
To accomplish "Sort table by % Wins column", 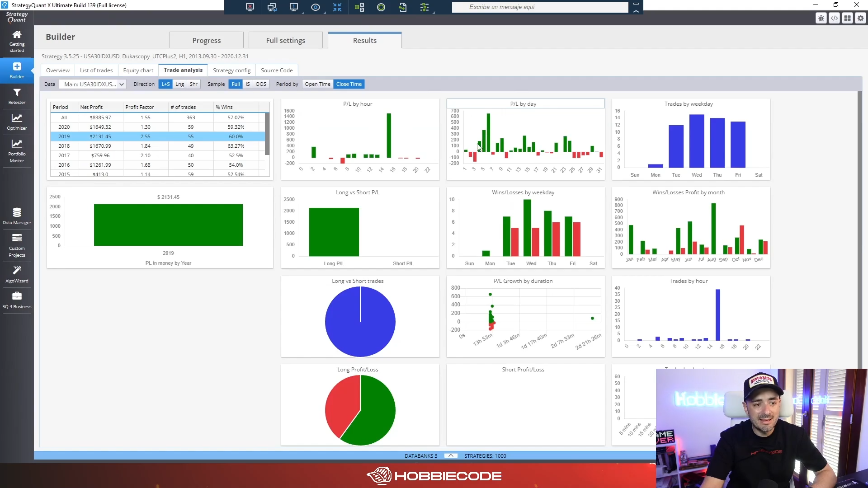I will point(236,107).
